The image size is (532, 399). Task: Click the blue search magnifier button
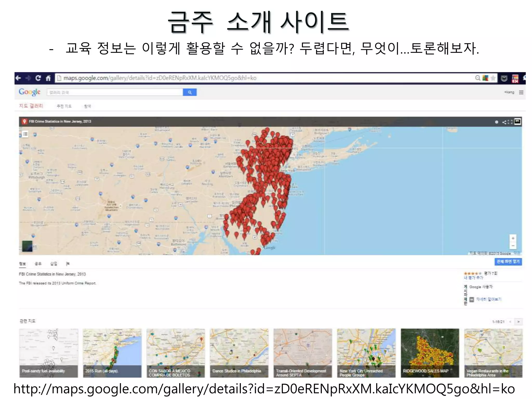point(190,92)
